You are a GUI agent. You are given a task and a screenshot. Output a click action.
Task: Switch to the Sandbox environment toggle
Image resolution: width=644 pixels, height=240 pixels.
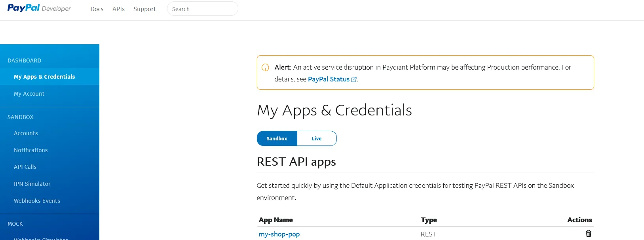coord(277,138)
